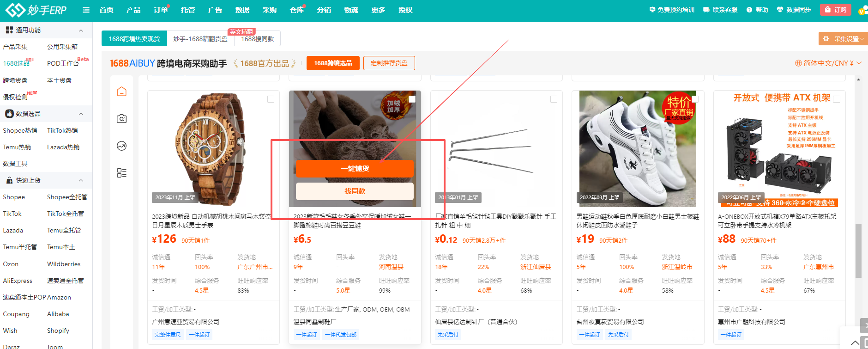Open Temu全托管 in the sidebar
The image size is (868, 349).
point(64,230)
